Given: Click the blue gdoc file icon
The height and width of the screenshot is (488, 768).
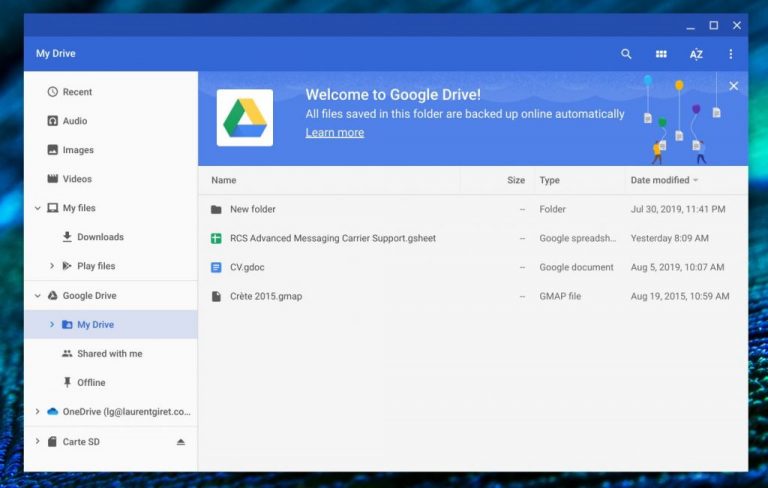Looking at the screenshot, I should click(216, 267).
